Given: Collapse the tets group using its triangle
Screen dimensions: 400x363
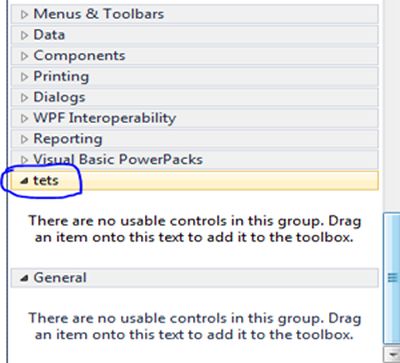Looking at the screenshot, I should [x=23, y=181].
